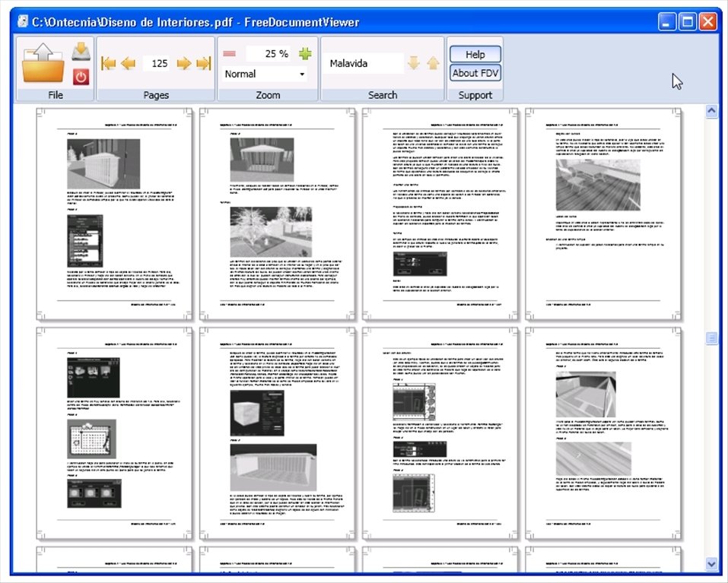Click the File group label
This screenshot has height=583, width=728.
tap(56, 95)
